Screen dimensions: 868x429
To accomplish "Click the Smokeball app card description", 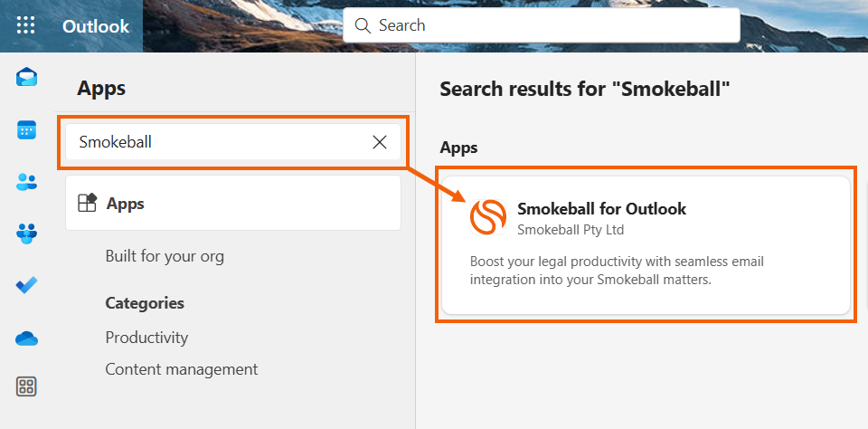I will (x=617, y=271).
